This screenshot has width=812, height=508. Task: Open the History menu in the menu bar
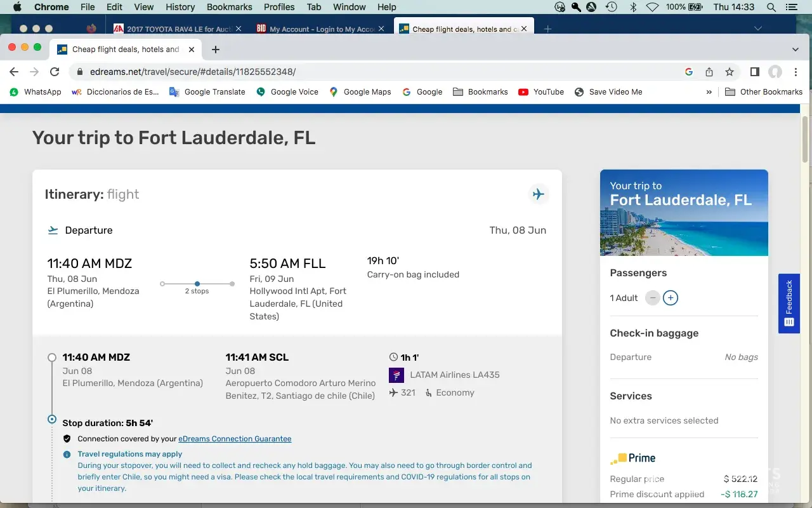click(180, 7)
